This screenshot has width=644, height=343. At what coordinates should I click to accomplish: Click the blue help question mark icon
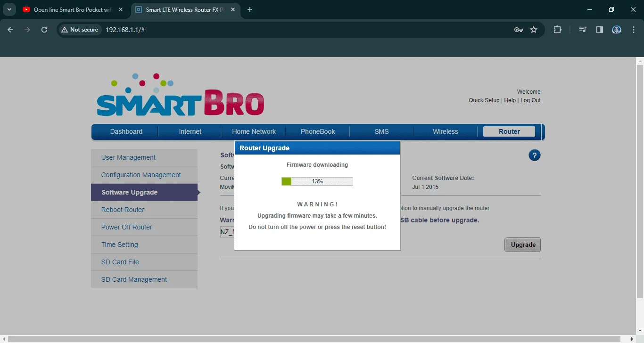click(534, 155)
